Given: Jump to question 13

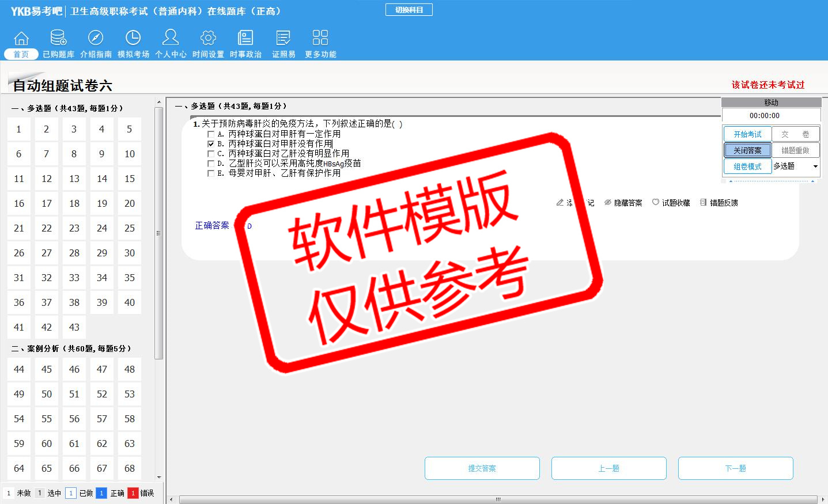Looking at the screenshot, I should [74, 179].
